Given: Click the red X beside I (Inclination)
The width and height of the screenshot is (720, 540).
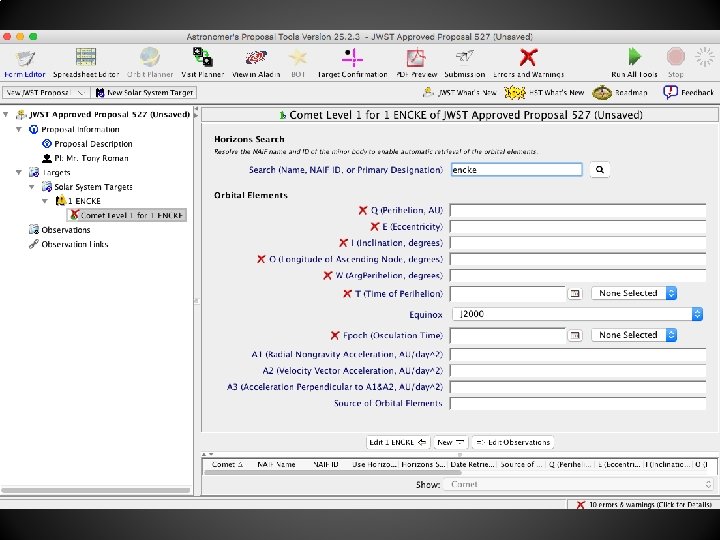Looking at the screenshot, I should coord(343,243).
